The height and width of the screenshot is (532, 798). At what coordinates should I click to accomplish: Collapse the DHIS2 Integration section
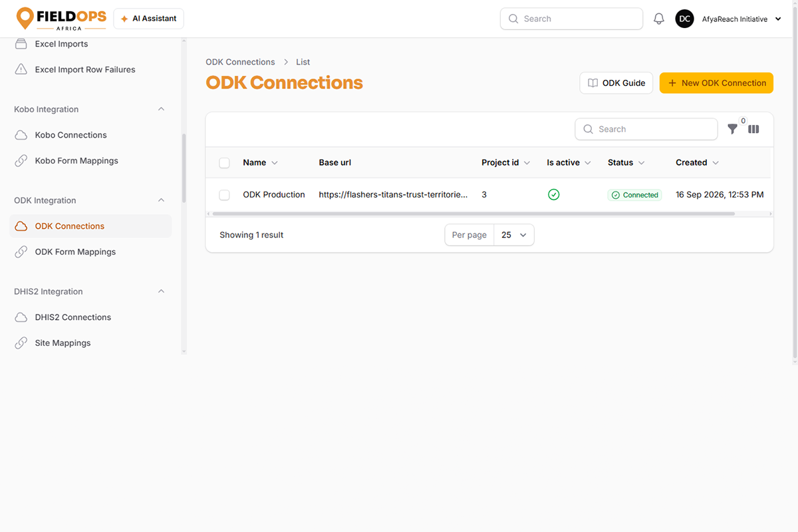pos(161,291)
